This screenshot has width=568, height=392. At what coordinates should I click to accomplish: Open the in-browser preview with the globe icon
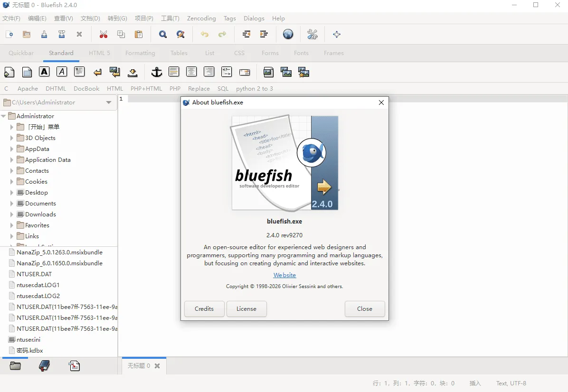tap(288, 34)
